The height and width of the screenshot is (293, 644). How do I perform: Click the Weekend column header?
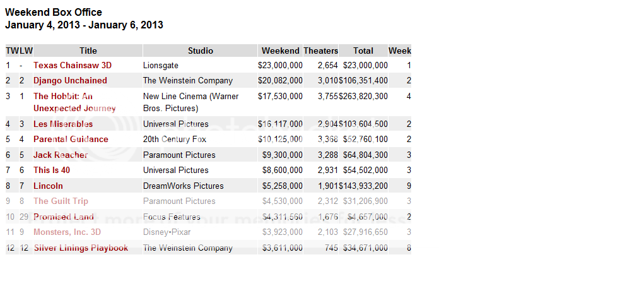281,51
